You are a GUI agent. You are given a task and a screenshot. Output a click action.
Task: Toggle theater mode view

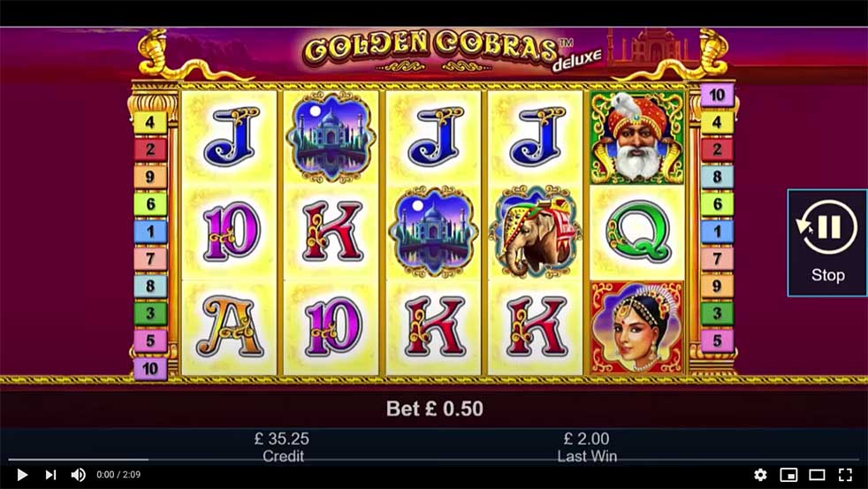tap(817, 475)
